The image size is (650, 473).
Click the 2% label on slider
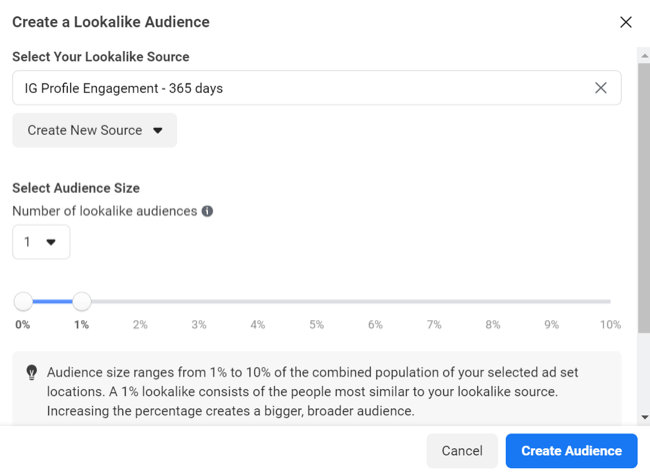pyautogui.click(x=140, y=325)
